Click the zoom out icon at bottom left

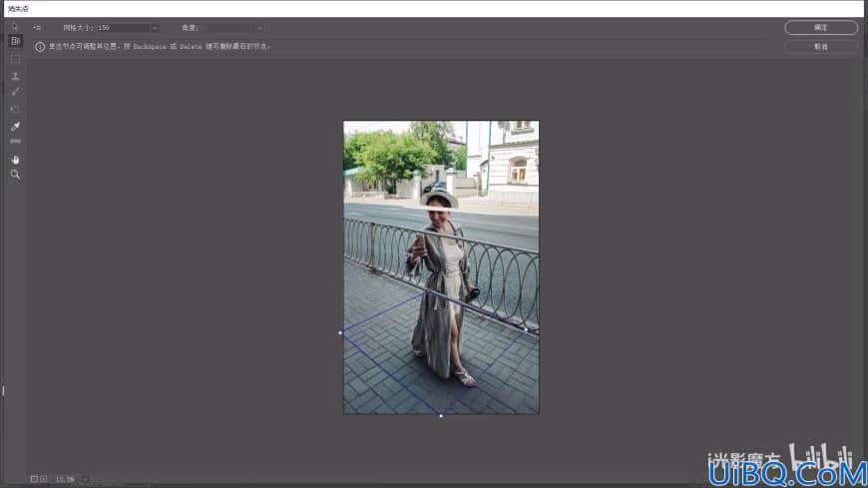(34, 479)
